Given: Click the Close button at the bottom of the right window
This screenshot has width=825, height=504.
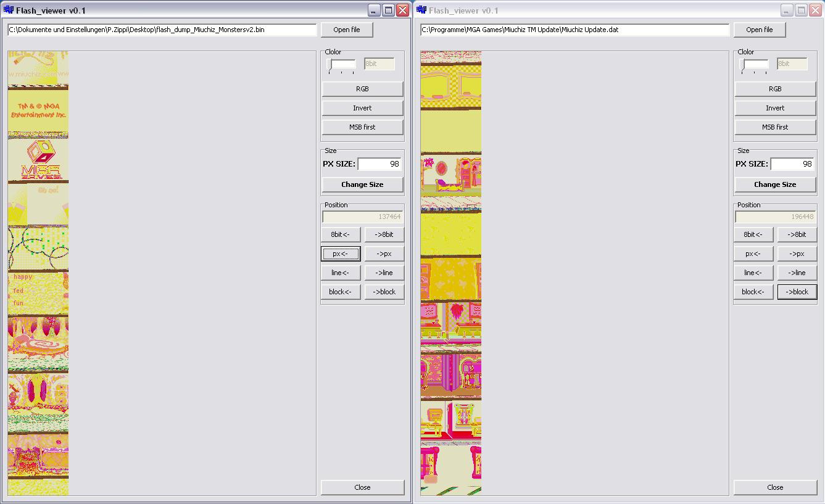Looking at the screenshot, I should tap(775, 487).
